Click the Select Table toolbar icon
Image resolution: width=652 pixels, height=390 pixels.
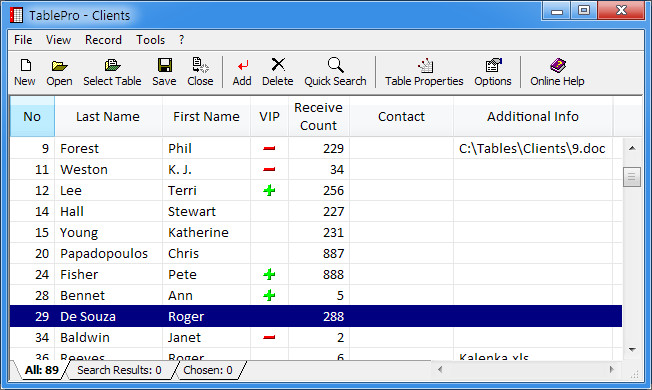pos(112,65)
